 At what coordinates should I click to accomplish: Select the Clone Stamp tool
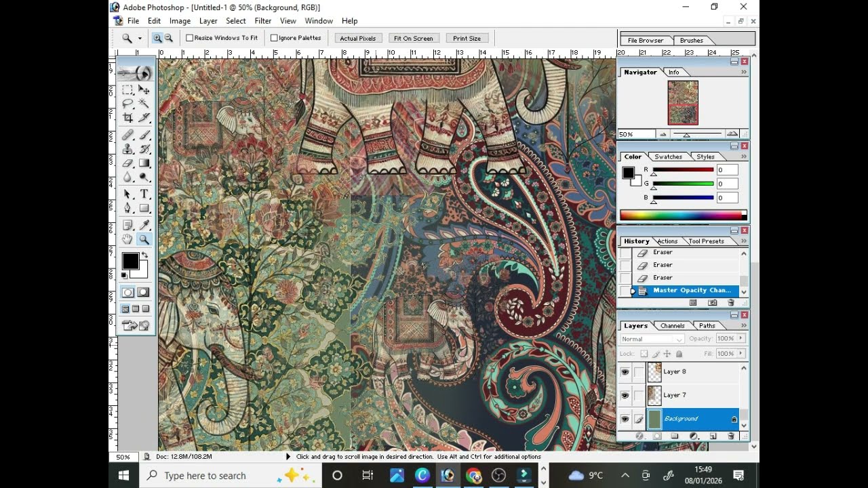[x=127, y=149]
